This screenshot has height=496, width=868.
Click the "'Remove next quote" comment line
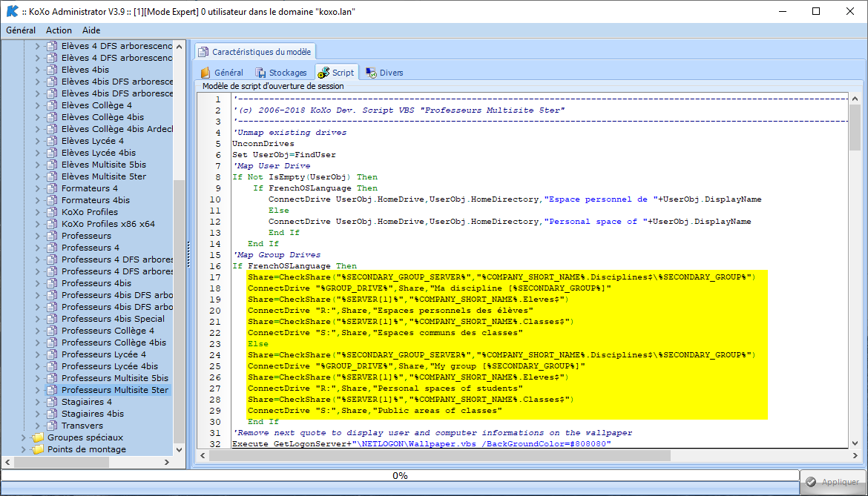[433, 432]
